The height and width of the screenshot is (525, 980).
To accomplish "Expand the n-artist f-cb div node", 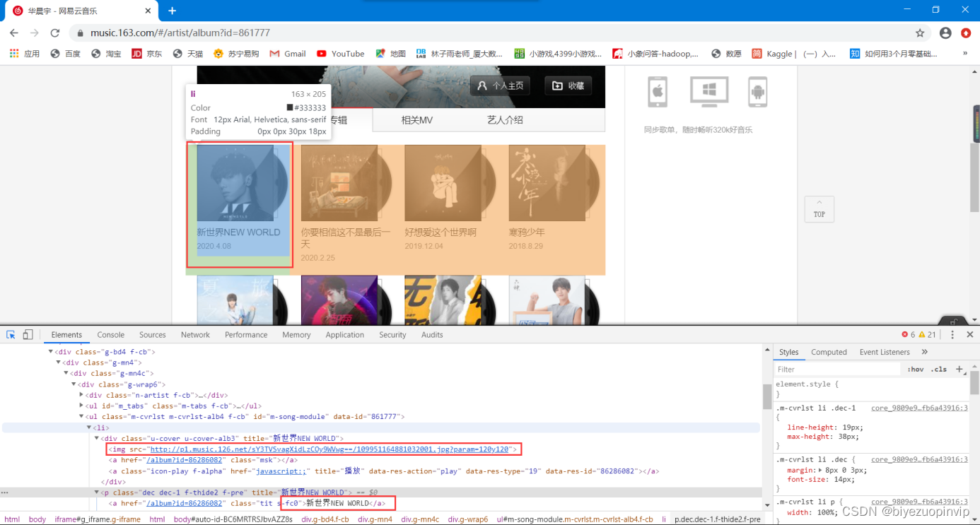I will (82, 395).
